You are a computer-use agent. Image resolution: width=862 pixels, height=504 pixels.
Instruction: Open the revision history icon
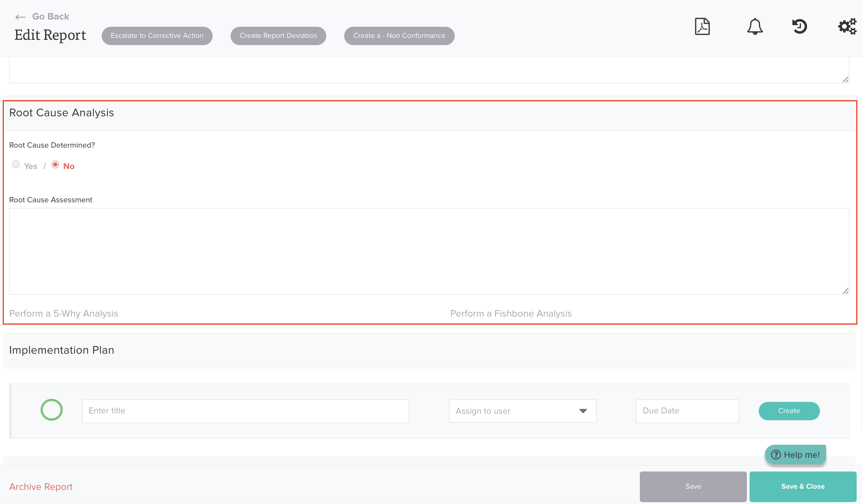tap(799, 27)
